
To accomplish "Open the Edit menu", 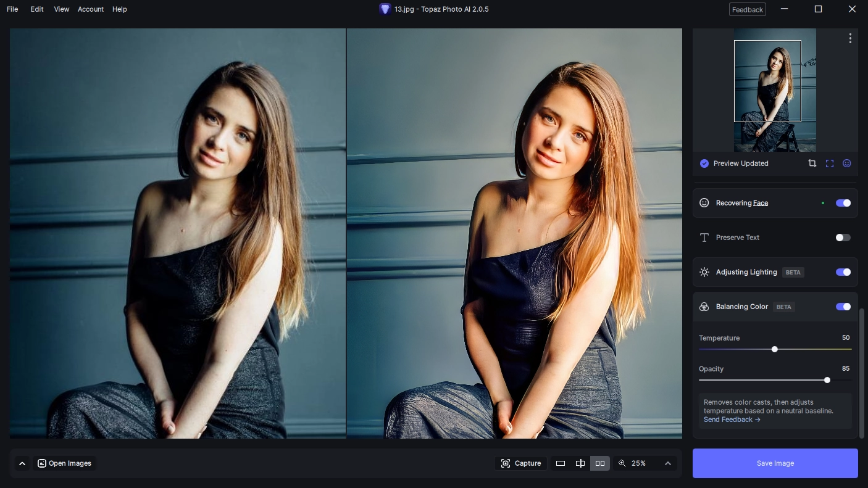I will [x=37, y=9].
